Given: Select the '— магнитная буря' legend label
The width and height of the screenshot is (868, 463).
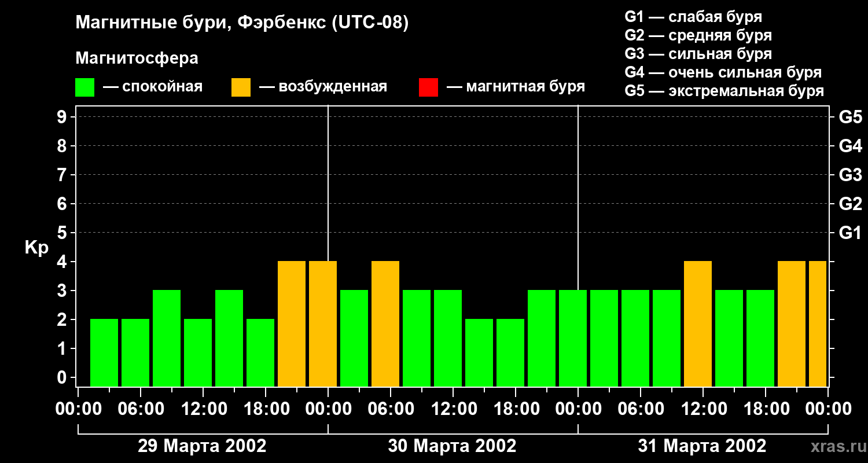Looking at the screenshot, I should 516,87.
